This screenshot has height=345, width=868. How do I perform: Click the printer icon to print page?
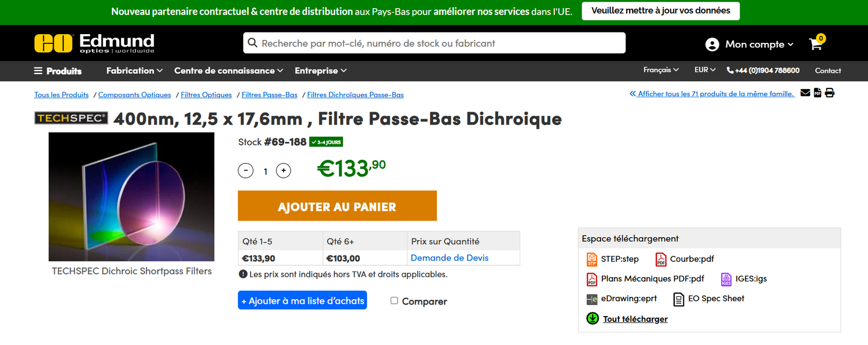pos(830,93)
